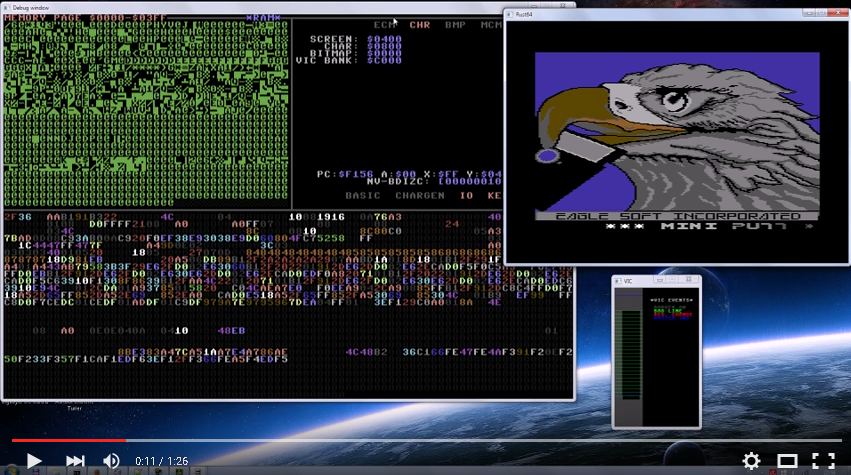851x475 pixels.
Task: Mute the video volume speaker icon
Action: coord(111,461)
